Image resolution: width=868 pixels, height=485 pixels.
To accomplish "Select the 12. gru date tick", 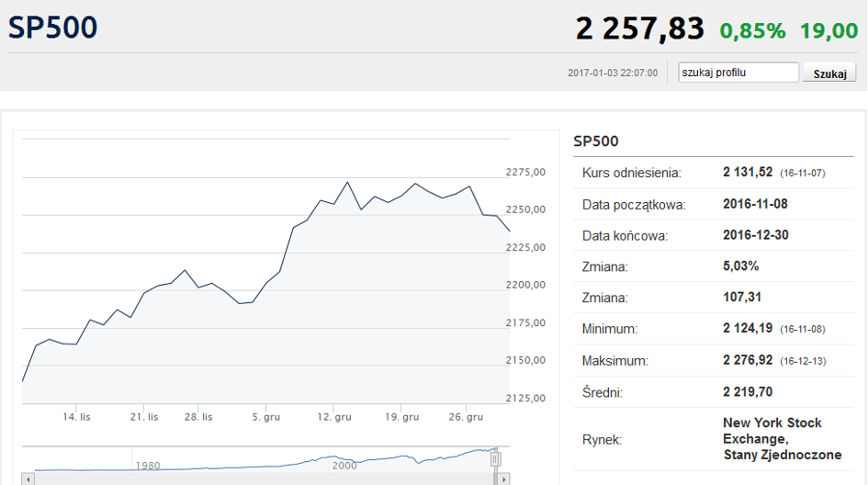I will [334, 417].
